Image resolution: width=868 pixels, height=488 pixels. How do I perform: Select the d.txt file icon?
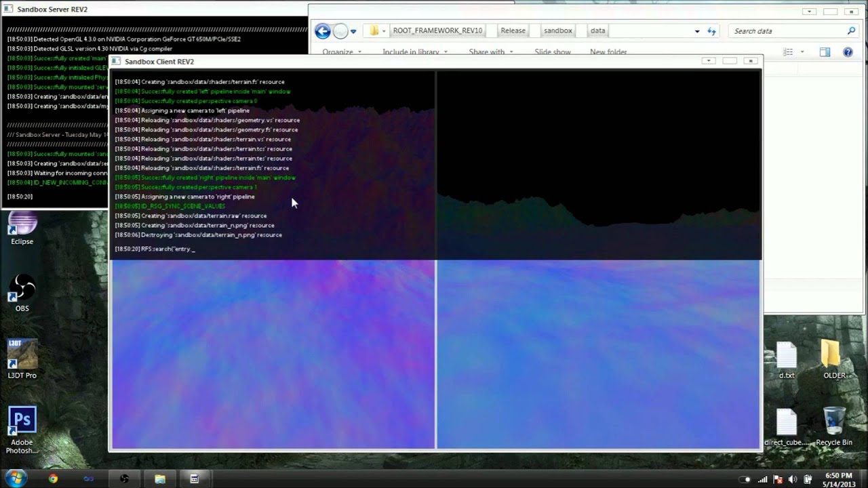787,359
